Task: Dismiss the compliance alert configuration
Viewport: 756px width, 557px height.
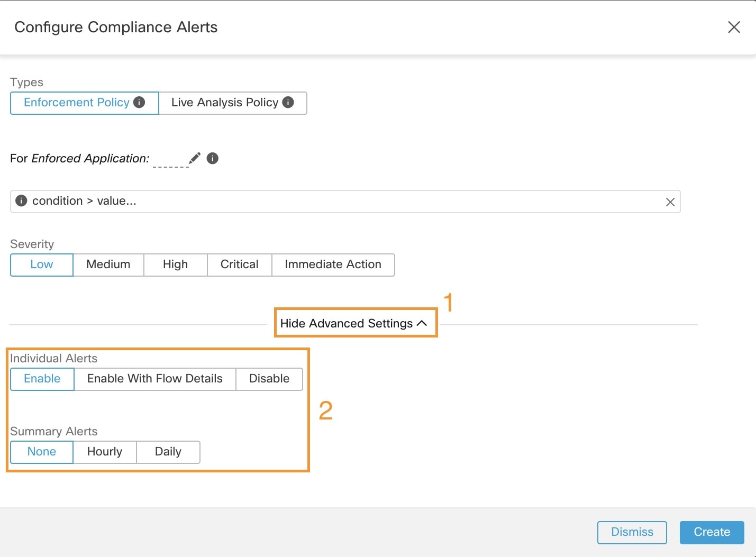Action: tap(632, 532)
